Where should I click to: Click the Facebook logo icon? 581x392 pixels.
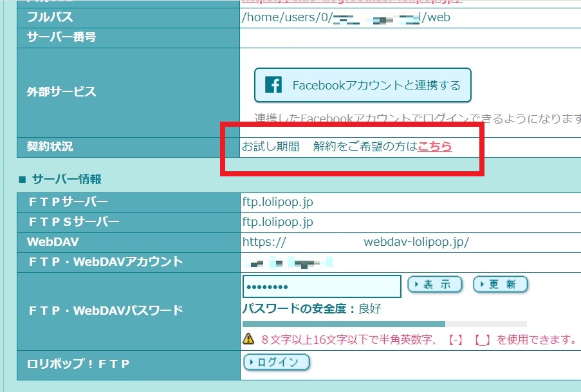273,85
